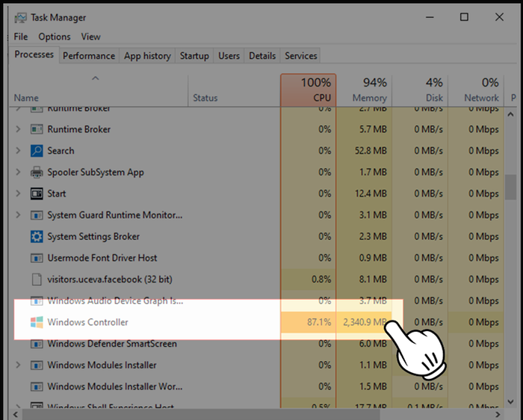
Task: Minimize the Task Manager window
Action: pyautogui.click(x=430, y=17)
